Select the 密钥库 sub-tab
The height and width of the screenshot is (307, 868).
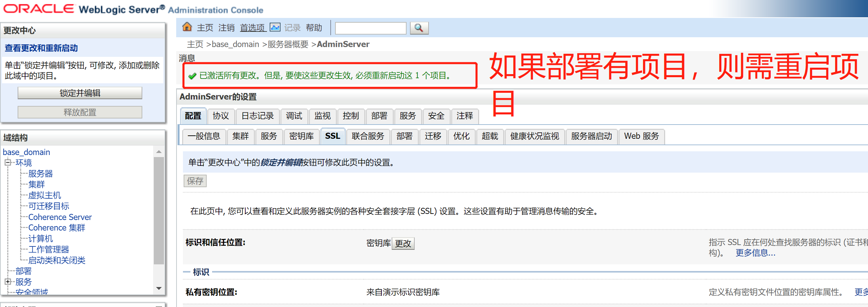coord(302,136)
